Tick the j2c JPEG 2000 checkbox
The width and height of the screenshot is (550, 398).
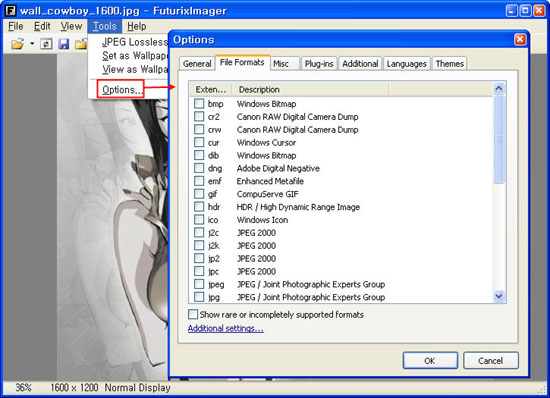point(199,232)
